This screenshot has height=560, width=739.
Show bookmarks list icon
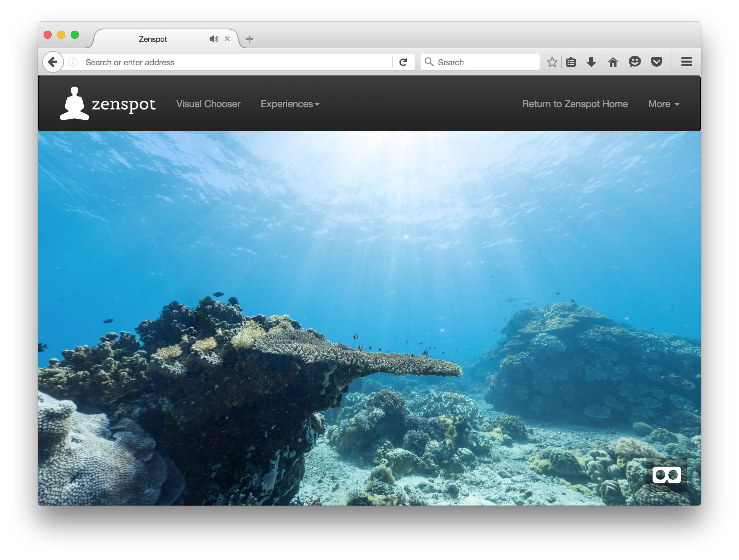pyautogui.click(x=571, y=62)
